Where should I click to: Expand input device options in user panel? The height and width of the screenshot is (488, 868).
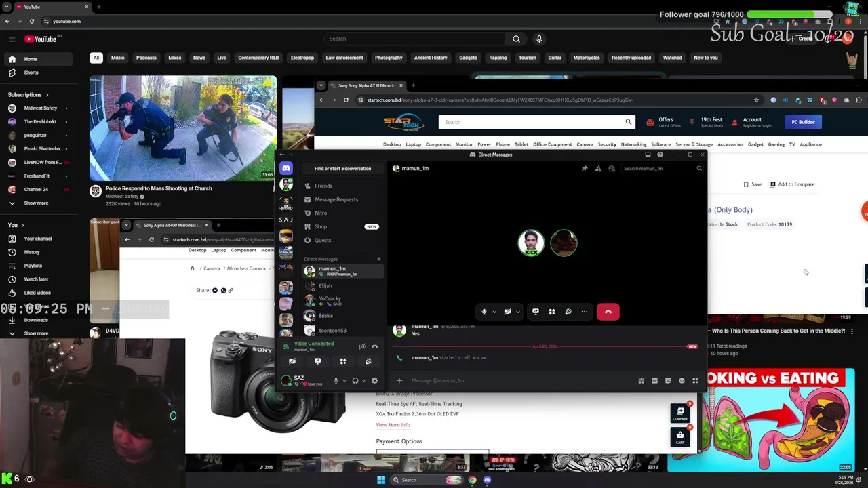tap(344, 381)
